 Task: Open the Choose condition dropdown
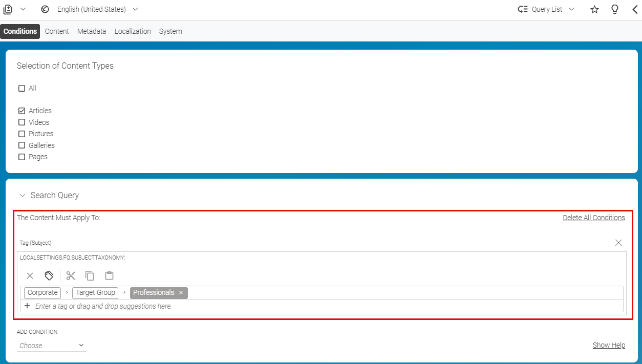pos(51,345)
